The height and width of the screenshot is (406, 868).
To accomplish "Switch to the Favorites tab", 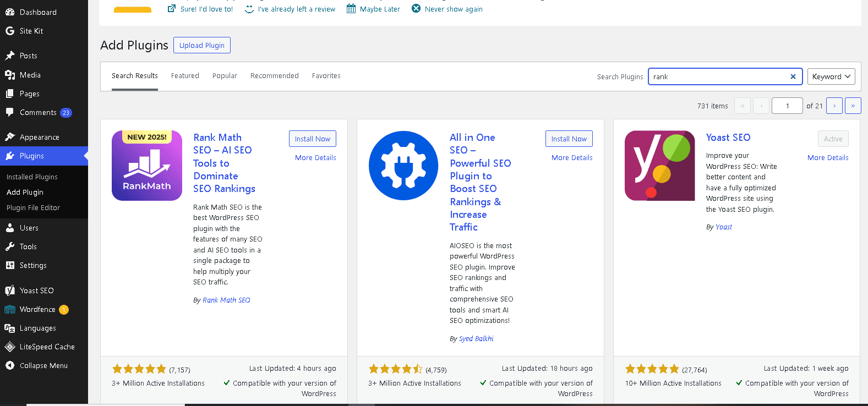I will pos(326,76).
